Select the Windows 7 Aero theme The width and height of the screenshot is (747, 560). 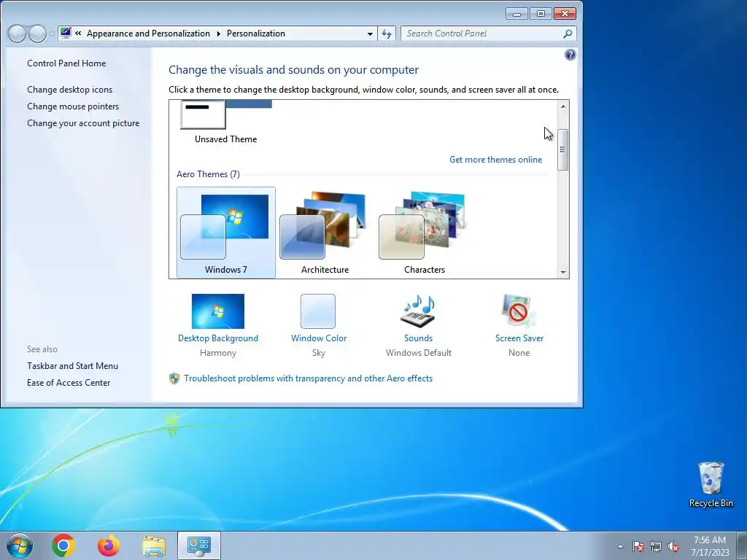pos(226,233)
